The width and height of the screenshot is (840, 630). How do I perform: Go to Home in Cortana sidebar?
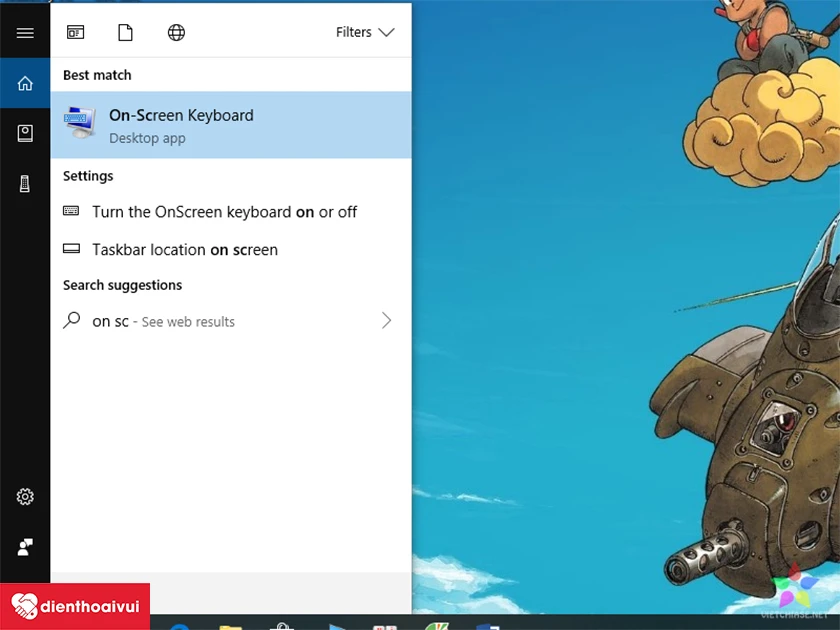tap(25, 83)
